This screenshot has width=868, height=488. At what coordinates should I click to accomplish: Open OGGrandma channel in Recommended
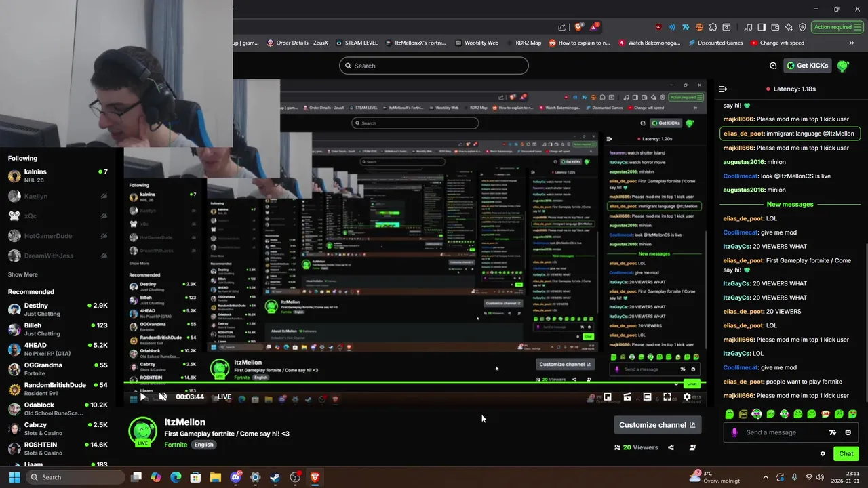click(58, 369)
